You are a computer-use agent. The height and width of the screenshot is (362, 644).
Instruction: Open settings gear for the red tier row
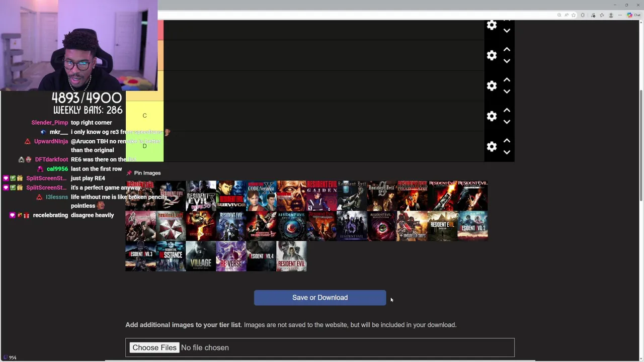click(492, 25)
